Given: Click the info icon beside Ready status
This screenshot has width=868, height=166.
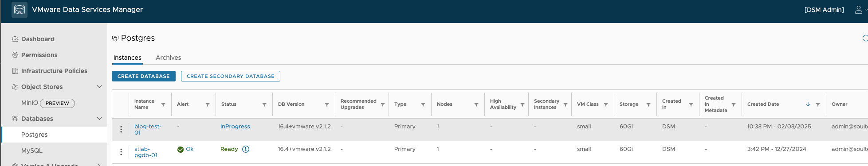Looking at the screenshot, I should click(x=246, y=149).
